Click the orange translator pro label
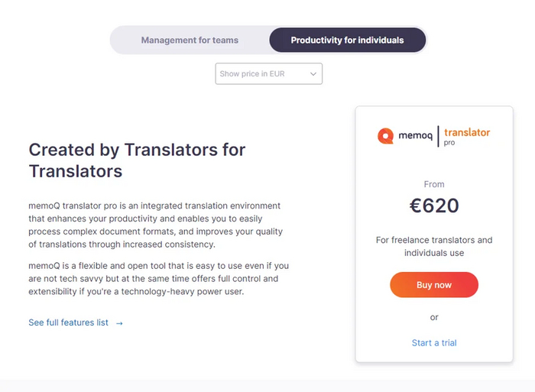The width and height of the screenshot is (535, 392). coord(466,134)
